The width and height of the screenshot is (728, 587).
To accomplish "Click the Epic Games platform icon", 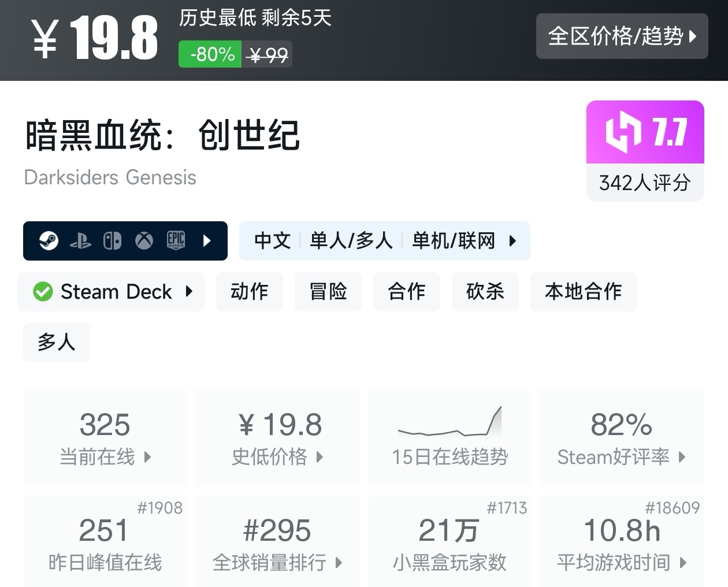I will [x=176, y=240].
